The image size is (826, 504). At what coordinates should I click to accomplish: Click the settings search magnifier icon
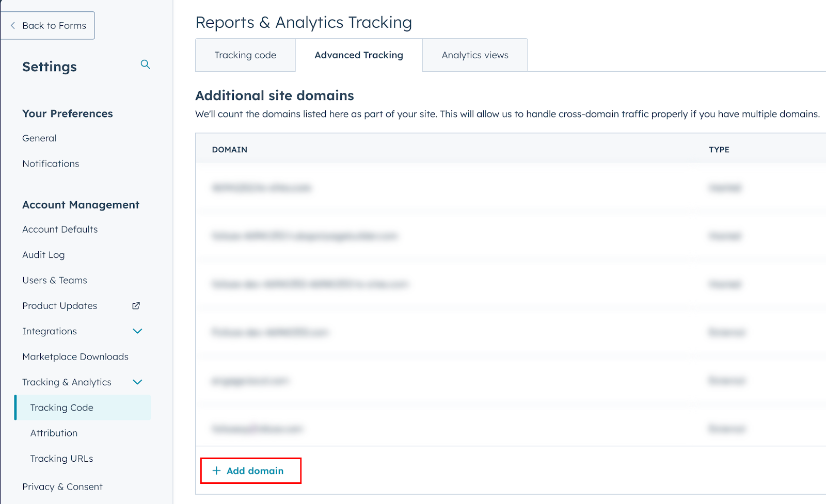click(145, 64)
